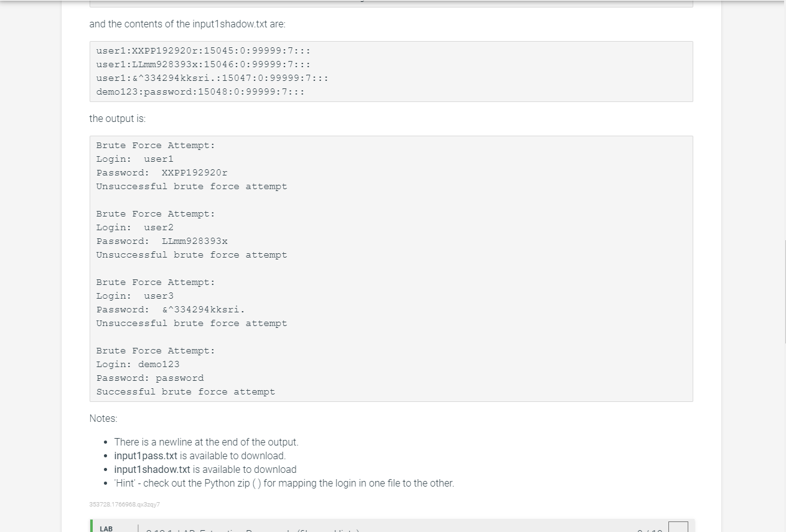Click the 'Hint' note about Python zip
Image resolution: width=786 pixels, height=532 pixels.
click(x=284, y=483)
